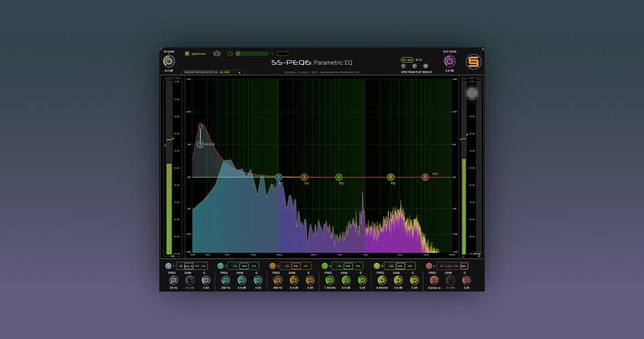Click the 1.00 kHz frequency value
Viewport: 644px width, 339px height.
click(x=330, y=288)
